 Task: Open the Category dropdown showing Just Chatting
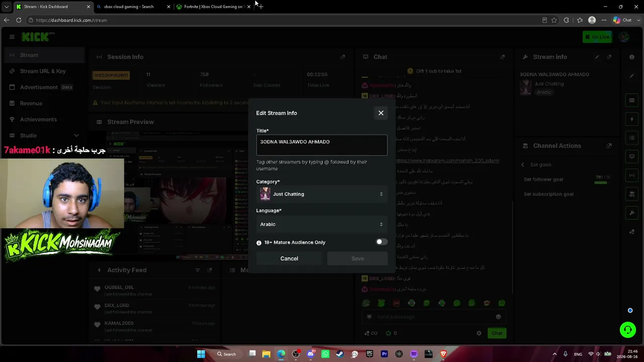coord(322,194)
